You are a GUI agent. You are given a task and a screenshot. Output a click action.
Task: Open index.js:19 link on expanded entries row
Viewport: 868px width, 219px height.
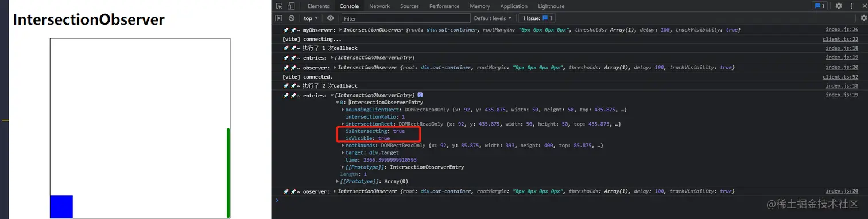tap(842, 95)
